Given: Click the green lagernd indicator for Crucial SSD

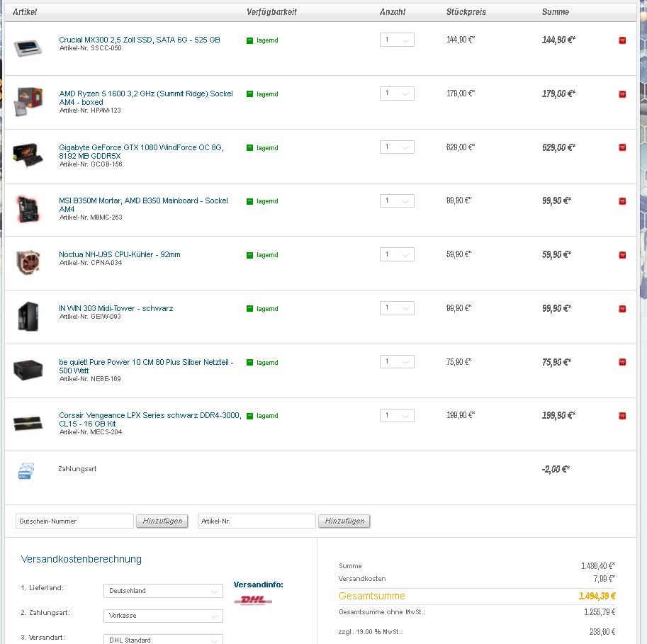Looking at the screenshot, I should (x=249, y=40).
